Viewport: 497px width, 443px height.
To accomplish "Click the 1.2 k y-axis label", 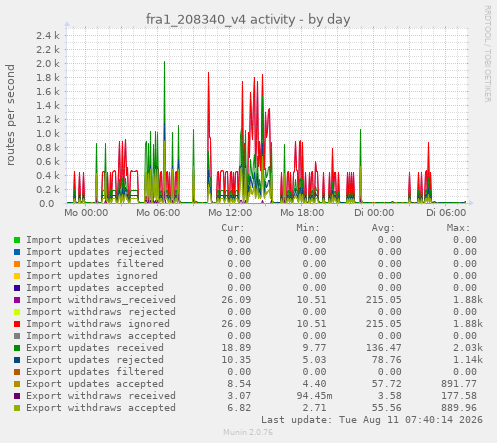I will 48,119.
